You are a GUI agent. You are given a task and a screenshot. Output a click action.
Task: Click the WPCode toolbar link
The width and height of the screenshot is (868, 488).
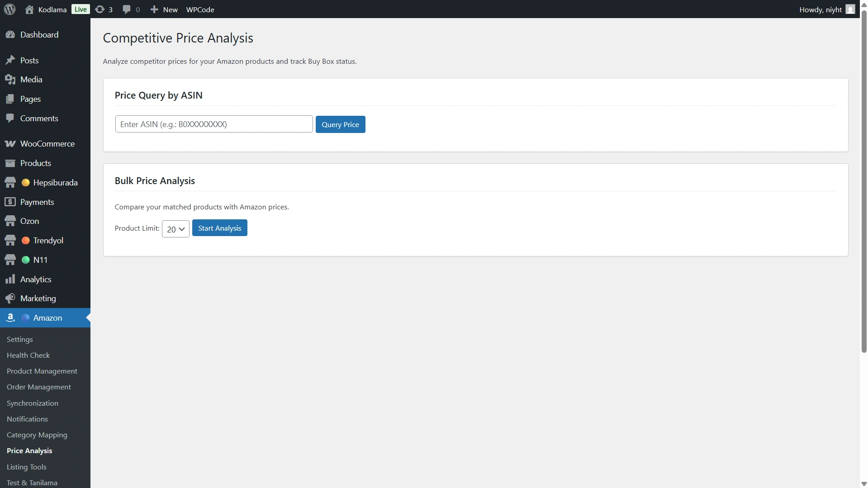[200, 9]
